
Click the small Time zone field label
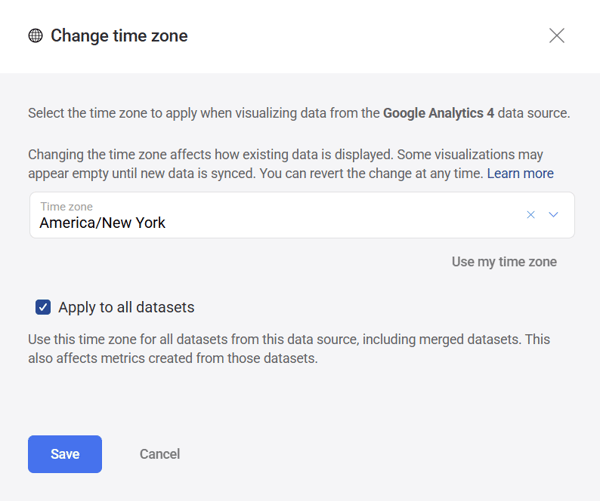[66, 206]
